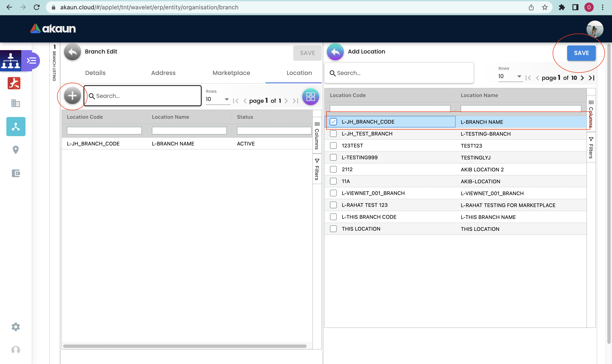Open the wallet icon in sidebar

coord(16,174)
